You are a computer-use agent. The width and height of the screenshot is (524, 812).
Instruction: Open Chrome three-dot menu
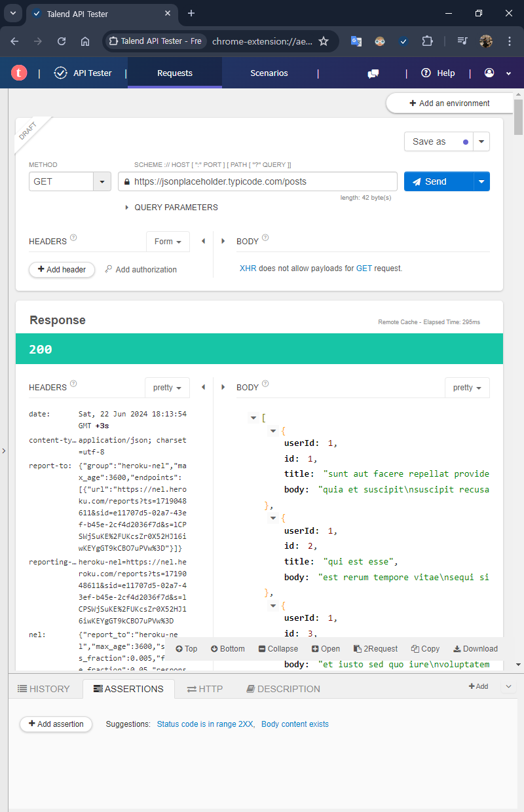pyautogui.click(x=510, y=41)
